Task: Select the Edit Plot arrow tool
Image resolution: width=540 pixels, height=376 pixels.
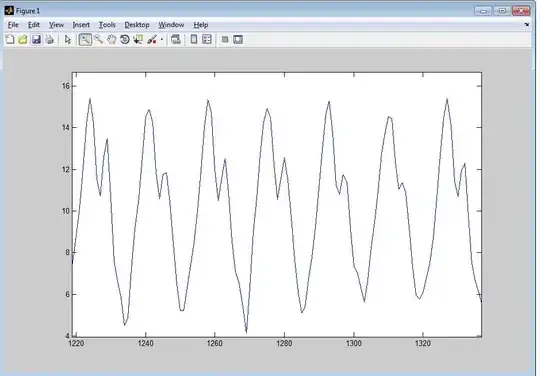Action: pyautogui.click(x=68, y=40)
